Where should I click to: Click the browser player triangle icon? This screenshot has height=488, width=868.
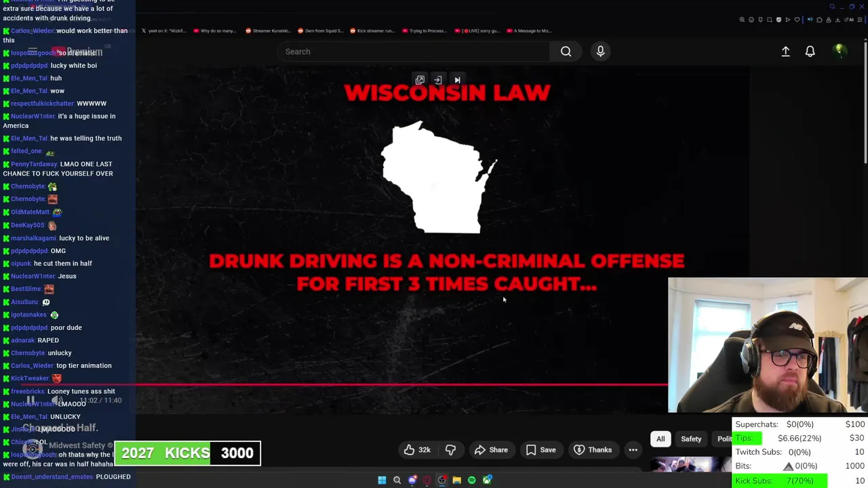click(788, 20)
